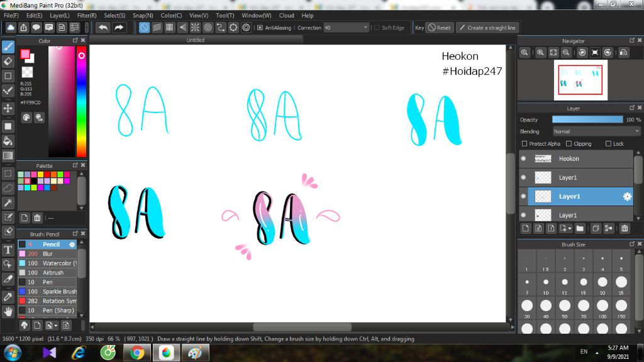Viewport: 644px width, 362px height.
Task: Undock the Brush Size panel
Action: (631, 244)
